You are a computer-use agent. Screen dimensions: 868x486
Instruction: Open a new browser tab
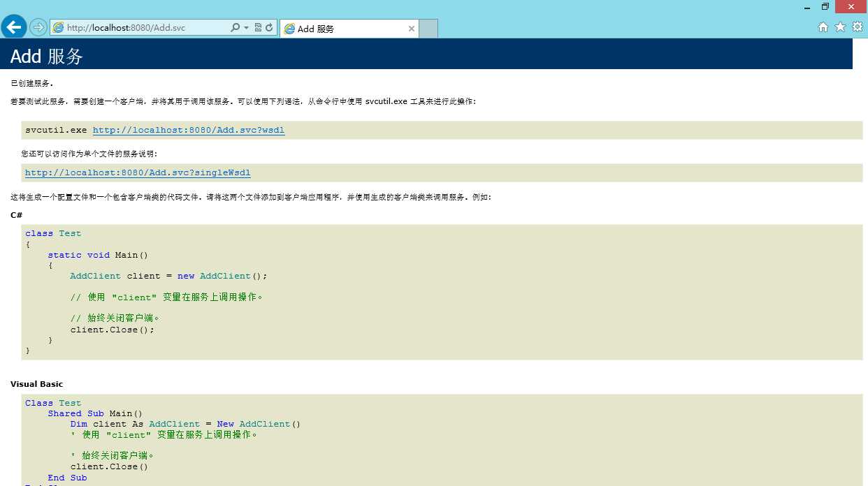[x=427, y=28]
